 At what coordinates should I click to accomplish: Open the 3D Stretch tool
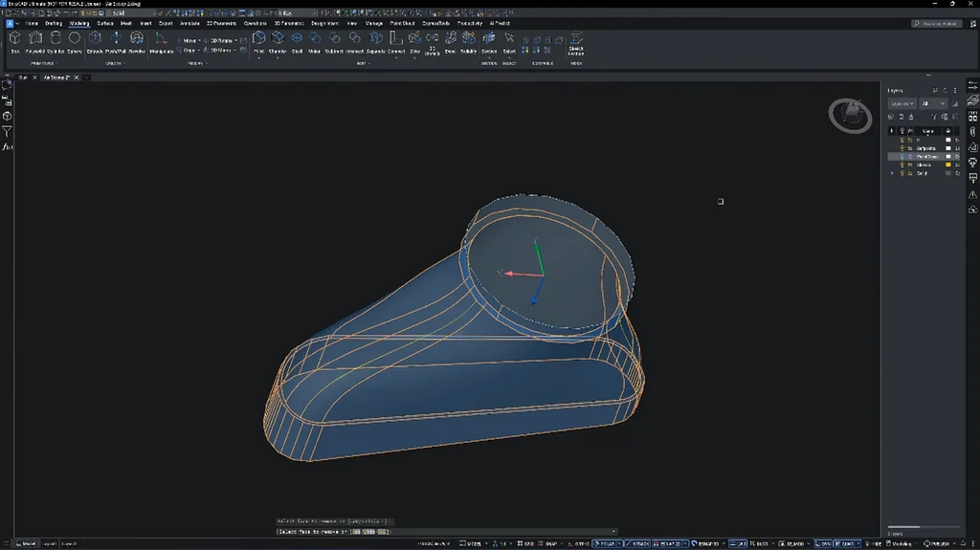[432, 44]
